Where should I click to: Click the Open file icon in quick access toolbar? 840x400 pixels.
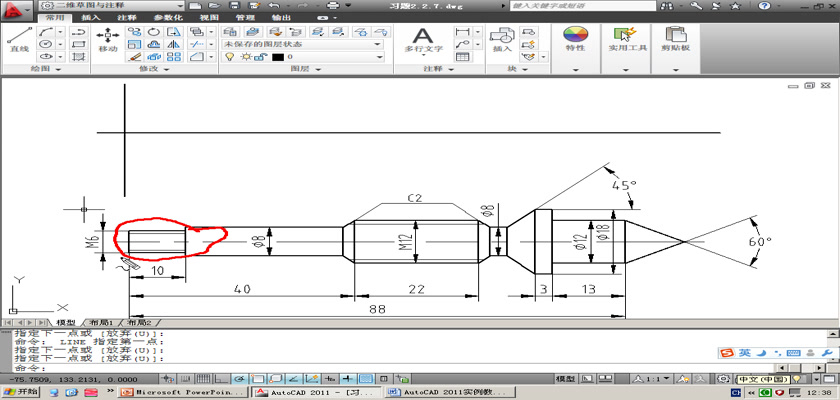[x=214, y=5]
